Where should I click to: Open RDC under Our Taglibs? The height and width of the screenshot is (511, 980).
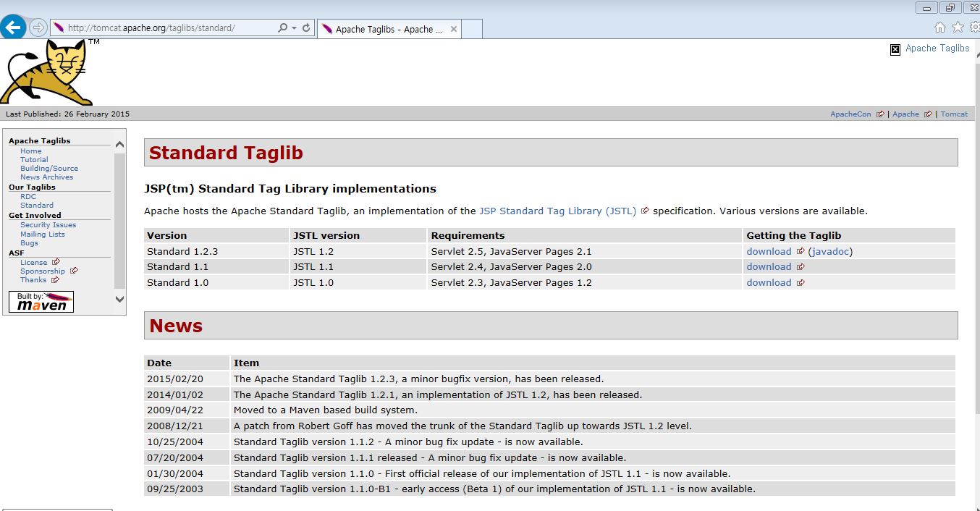tap(28, 197)
